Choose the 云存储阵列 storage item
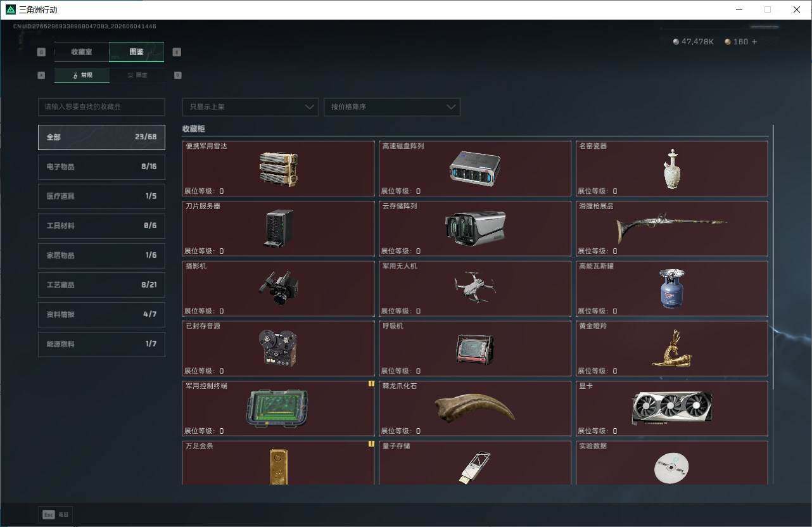Viewport: 812px width, 527px height. click(475, 229)
